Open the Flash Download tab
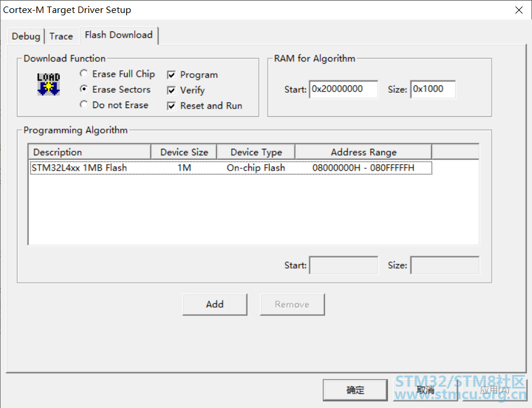 coord(119,35)
